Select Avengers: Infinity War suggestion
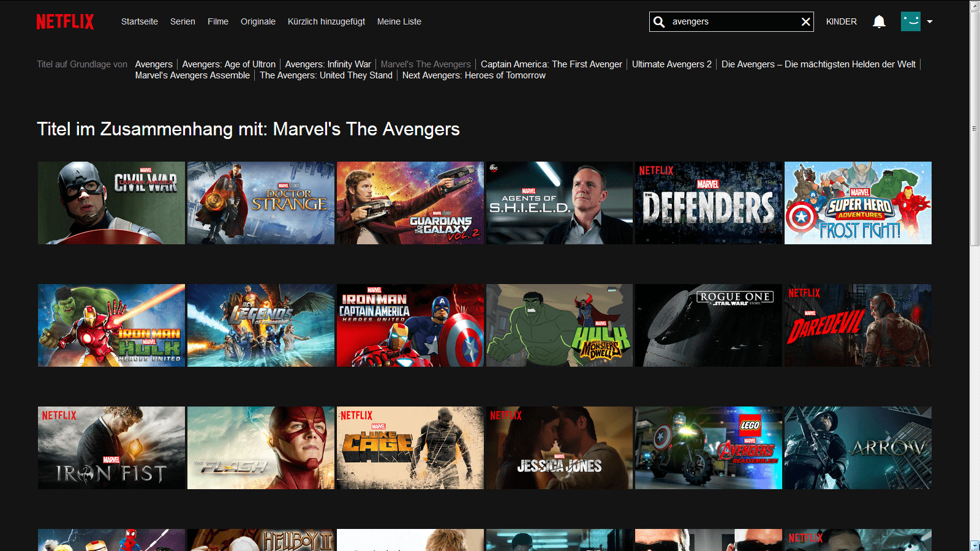 [x=328, y=64]
